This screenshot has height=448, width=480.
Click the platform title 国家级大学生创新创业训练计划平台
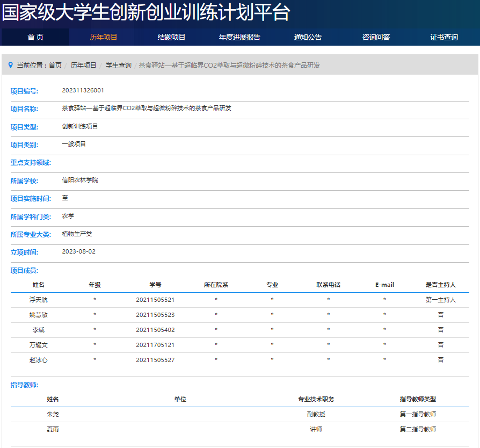click(146, 13)
